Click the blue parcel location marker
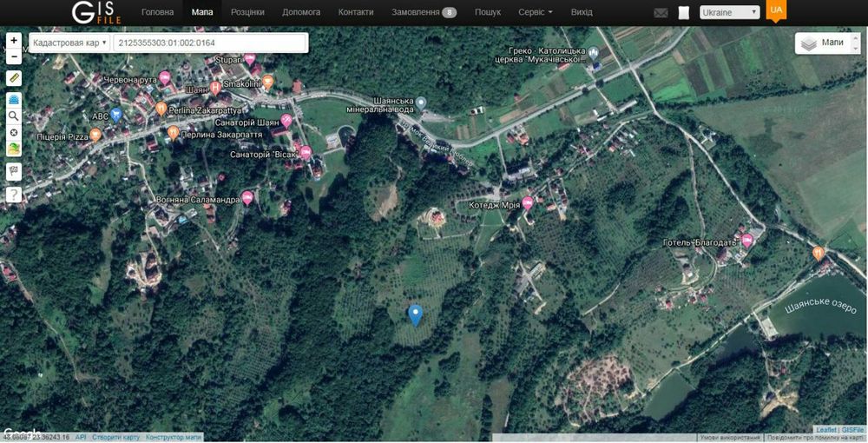 pyautogui.click(x=415, y=315)
